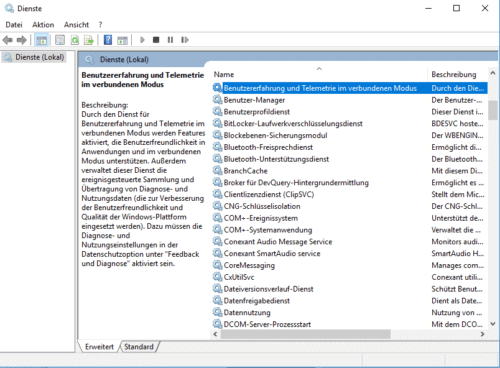Image resolution: width=500 pixels, height=368 pixels.
Task: Click the Dienste title bar icon
Action: pyautogui.click(x=9, y=8)
